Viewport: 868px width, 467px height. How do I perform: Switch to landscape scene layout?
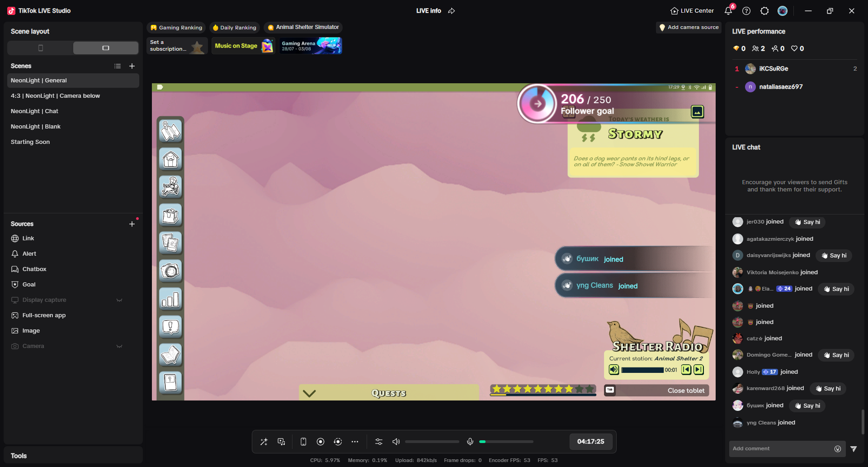(x=106, y=48)
